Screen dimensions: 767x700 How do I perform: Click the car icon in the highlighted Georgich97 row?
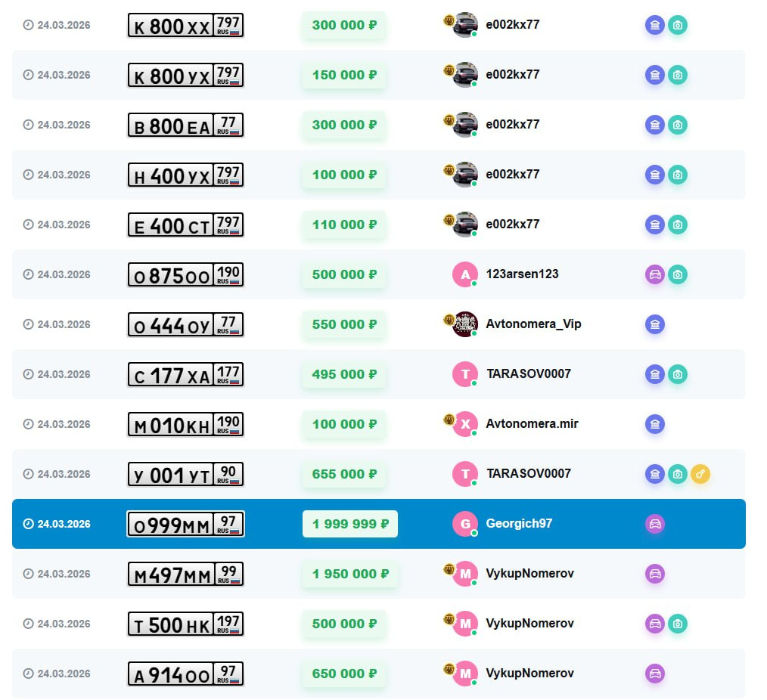(655, 524)
